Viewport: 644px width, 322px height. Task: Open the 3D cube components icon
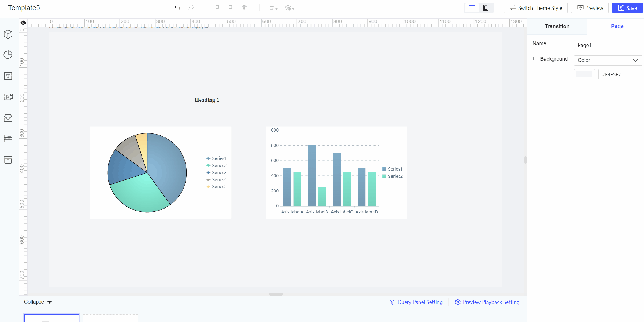[8, 34]
